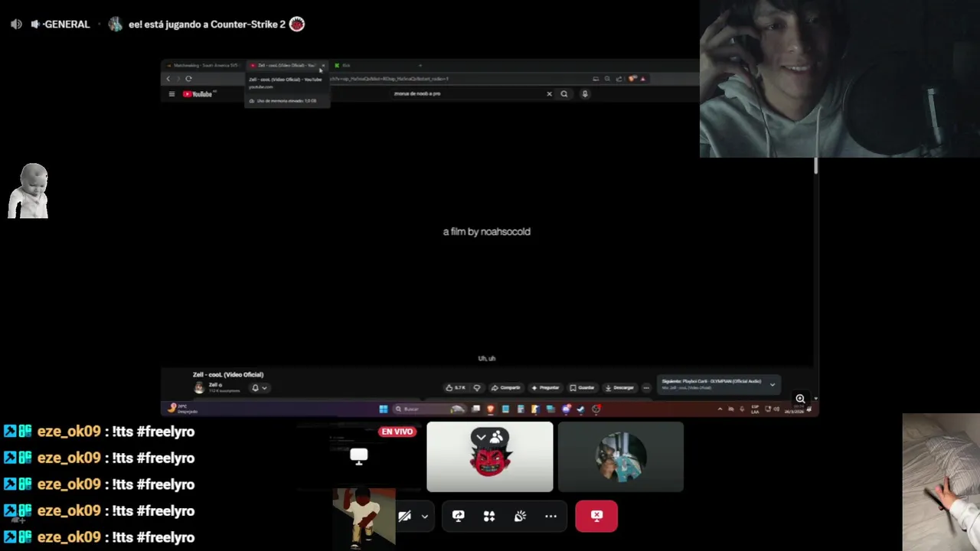Click the share screen button in Discord
The width and height of the screenshot is (980, 551).
point(459,516)
